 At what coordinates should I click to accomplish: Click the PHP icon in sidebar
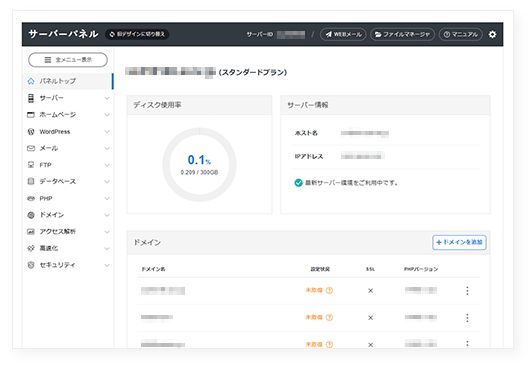(31, 198)
